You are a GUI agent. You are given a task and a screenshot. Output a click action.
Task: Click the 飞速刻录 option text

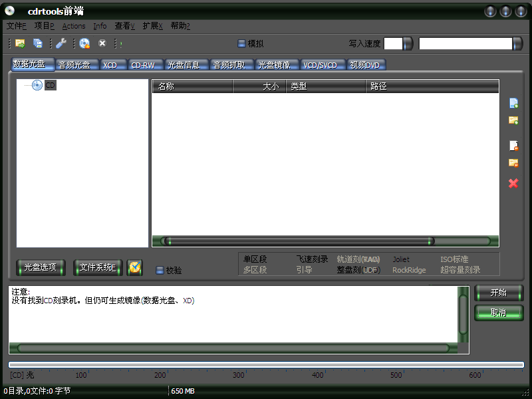pos(312,259)
